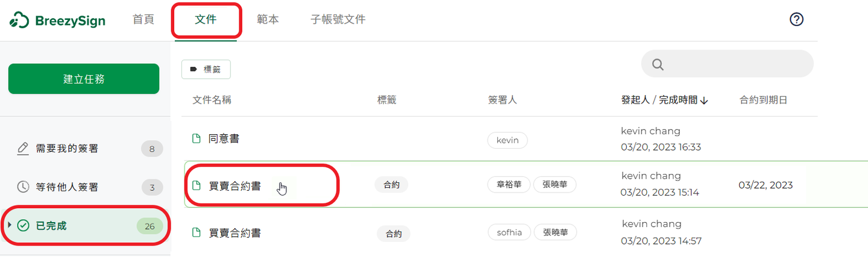Click the search magnifier icon
This screenshot has width=868, height=263.
(x=658, y=64)
